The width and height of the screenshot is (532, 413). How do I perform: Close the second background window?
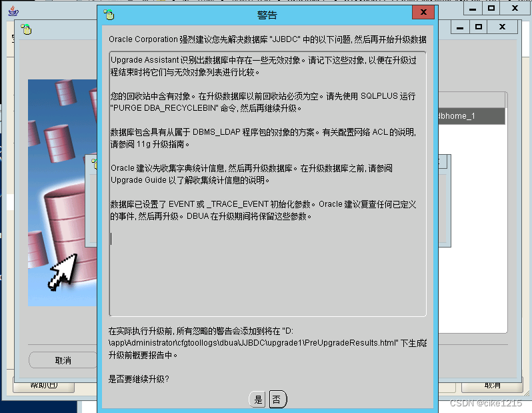click(502, 27)
